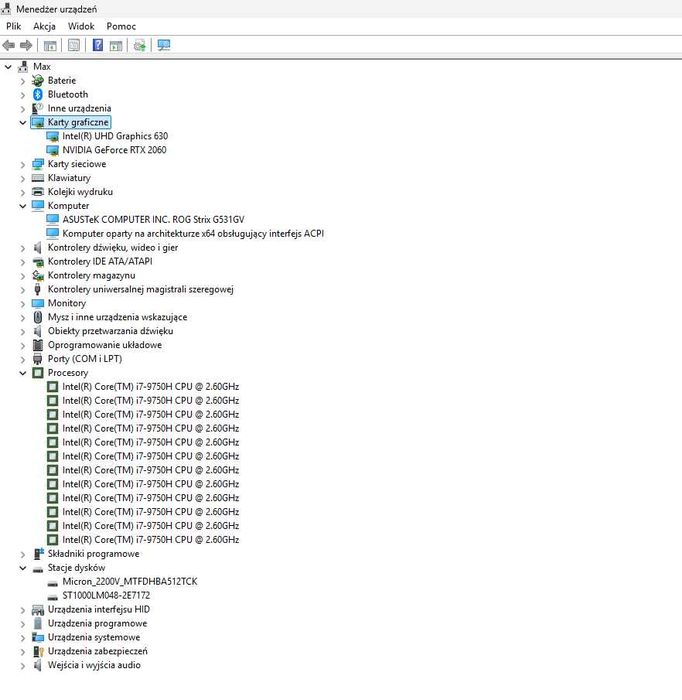Screen dimensions: 682x700
Task: Expand the Monitory category
Action: (x=23, y=304)
